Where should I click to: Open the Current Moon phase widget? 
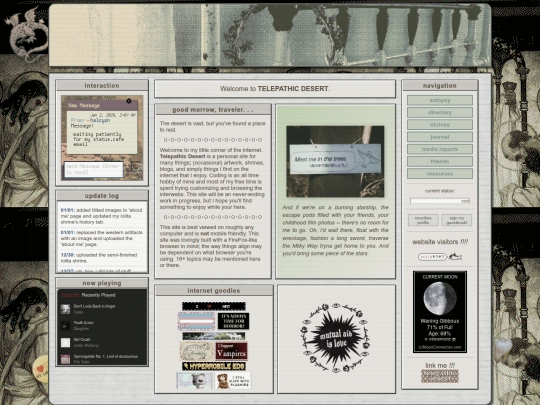[x=440, y=312]
